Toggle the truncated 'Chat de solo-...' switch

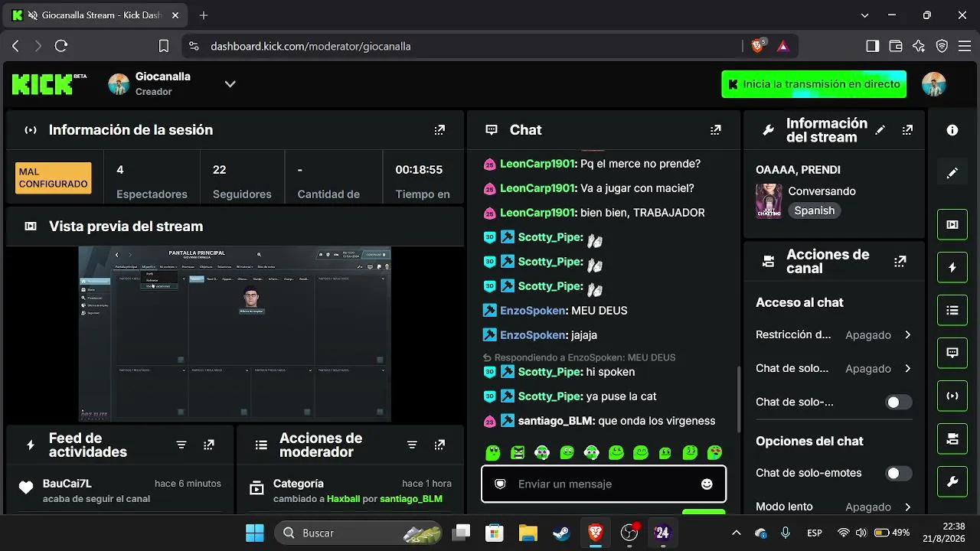coord(899,403)
